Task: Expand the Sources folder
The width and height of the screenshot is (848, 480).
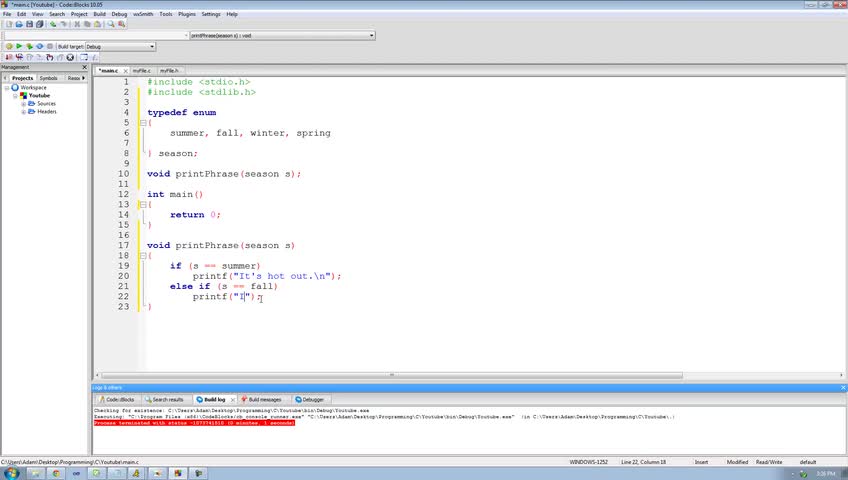Action: pos(23,104)
